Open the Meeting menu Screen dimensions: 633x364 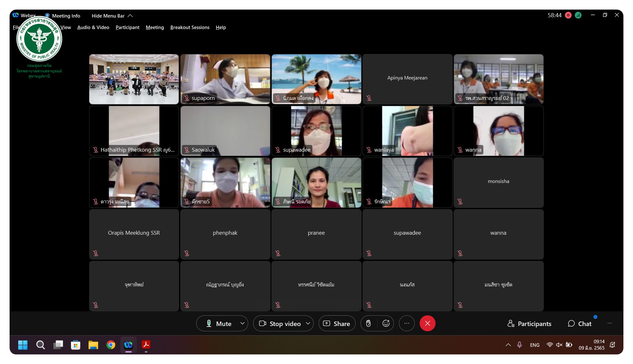155,27
